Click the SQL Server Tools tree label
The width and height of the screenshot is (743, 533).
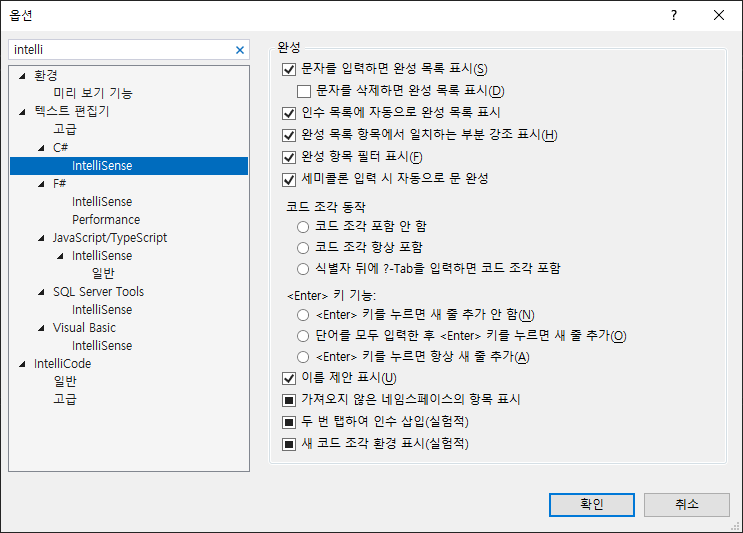coord(99,292)
